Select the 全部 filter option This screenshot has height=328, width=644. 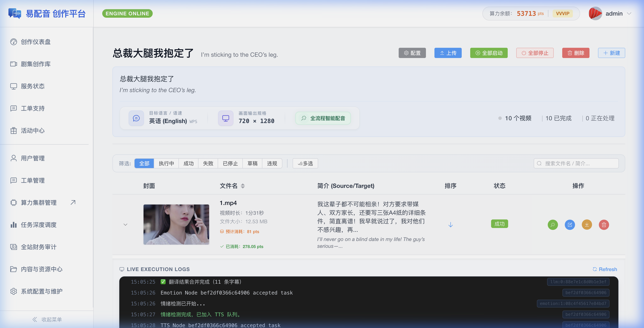click(x=144, y=164)
